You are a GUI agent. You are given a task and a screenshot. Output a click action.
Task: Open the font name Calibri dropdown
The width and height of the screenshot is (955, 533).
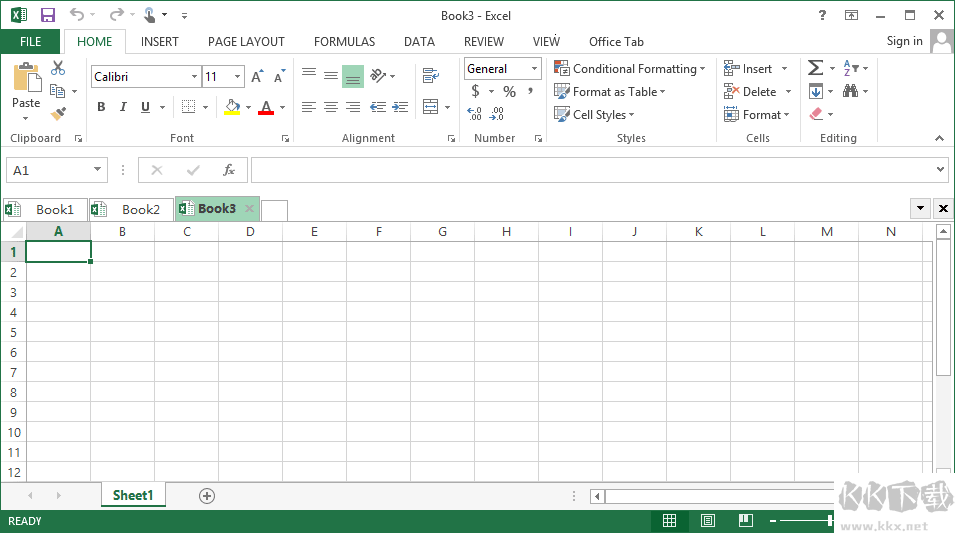tap(194, 77)
